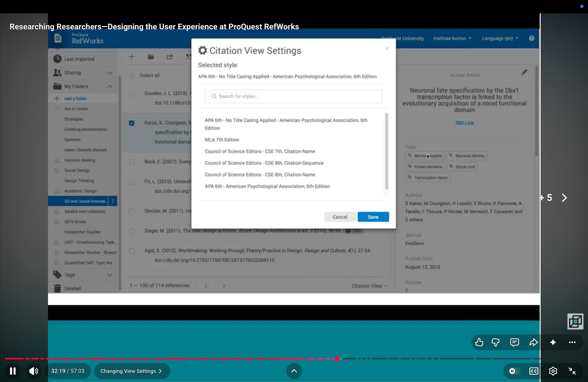Click the red playhead scrubber
The width and height of the screenshot is (588, 382).
pyautogui.click(x=337, y=358)
